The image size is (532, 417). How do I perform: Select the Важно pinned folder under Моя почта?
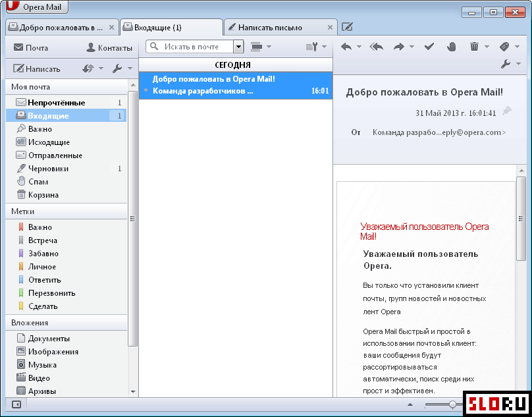pos(66,129)
